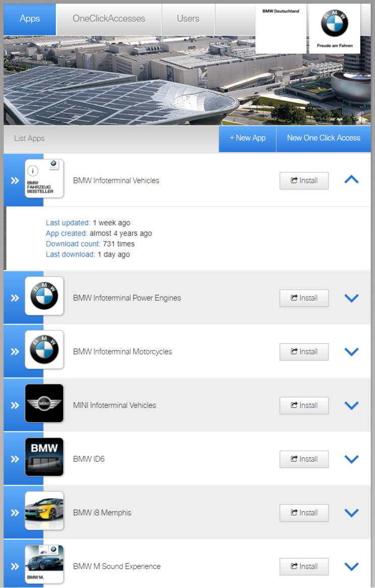
Task: Click the New One Click Access button
Action: pos(324,138)
